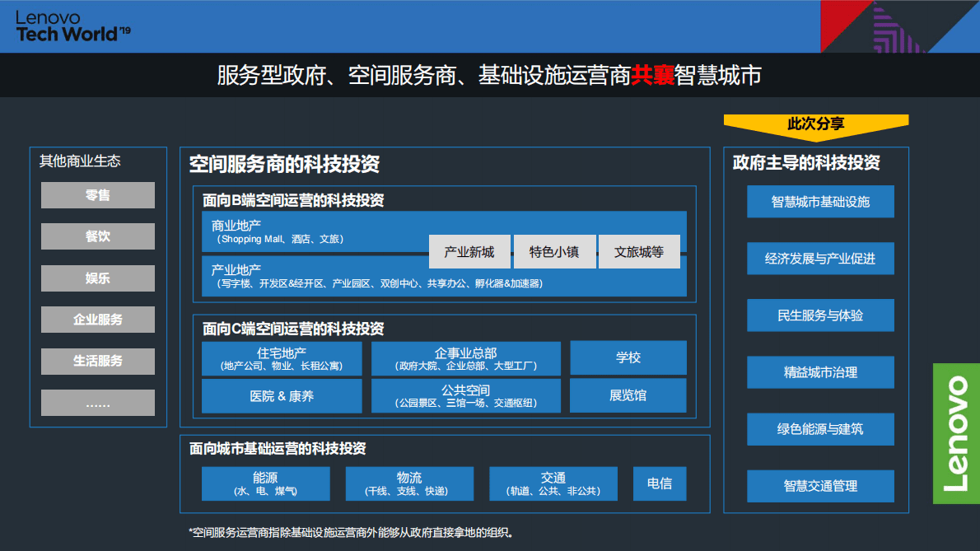This screenshot has height=551, width=980.
Task: Toggle the 电信 box in city operations row
Action: point(659,483)
